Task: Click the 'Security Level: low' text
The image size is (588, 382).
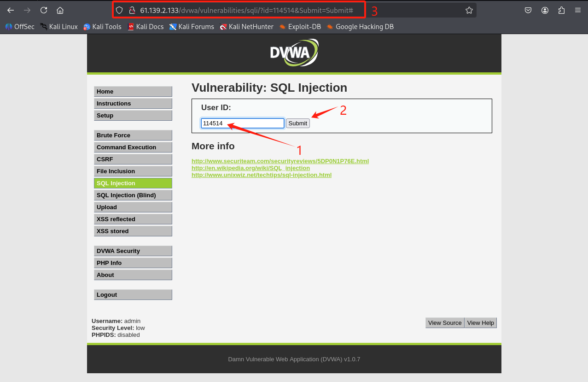Action: [x=118, y=328]
